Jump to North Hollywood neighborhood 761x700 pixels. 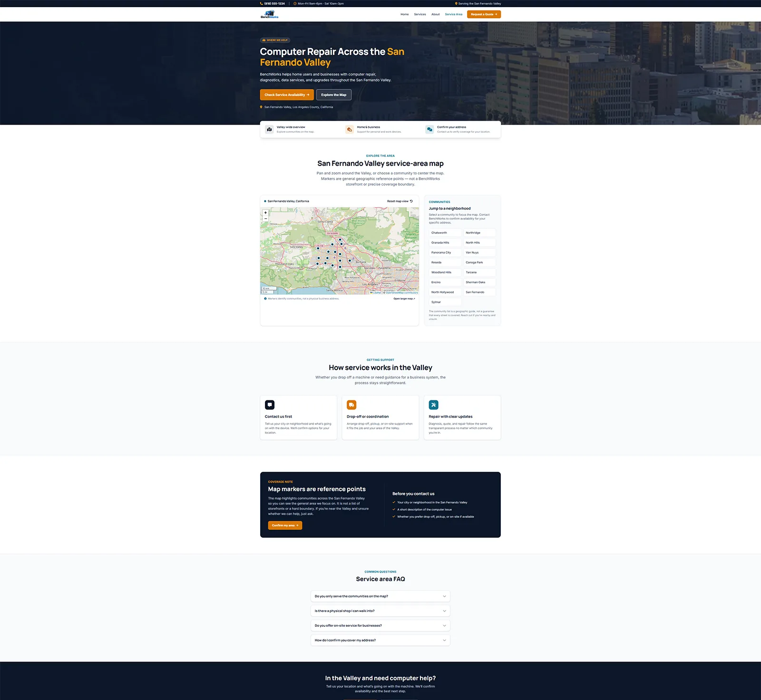(x=445, y=292)
